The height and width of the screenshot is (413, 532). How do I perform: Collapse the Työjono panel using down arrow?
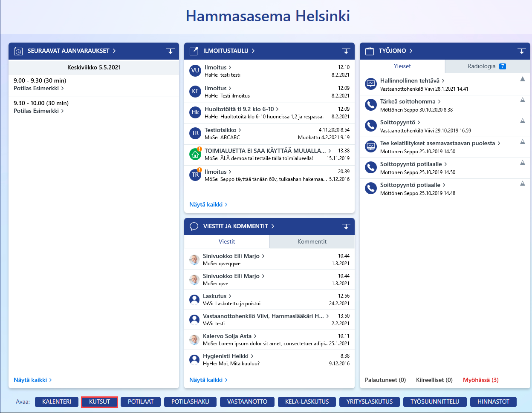[x=521, y=51]
